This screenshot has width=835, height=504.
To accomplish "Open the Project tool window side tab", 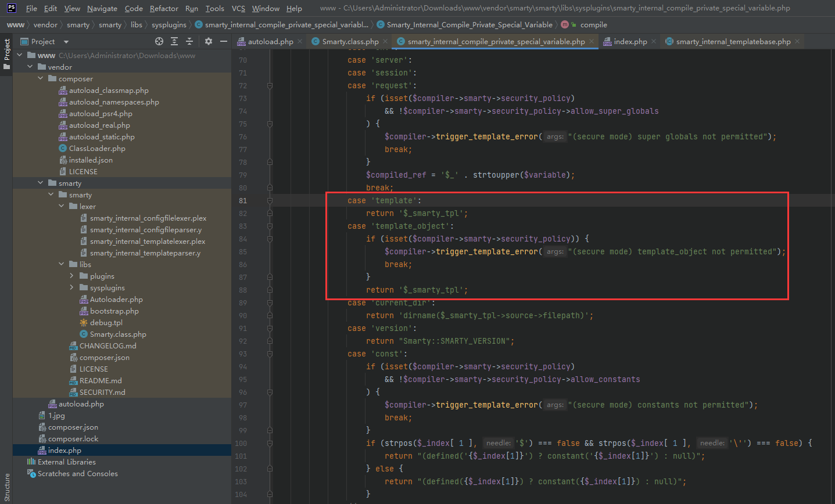I will (6, 53).
